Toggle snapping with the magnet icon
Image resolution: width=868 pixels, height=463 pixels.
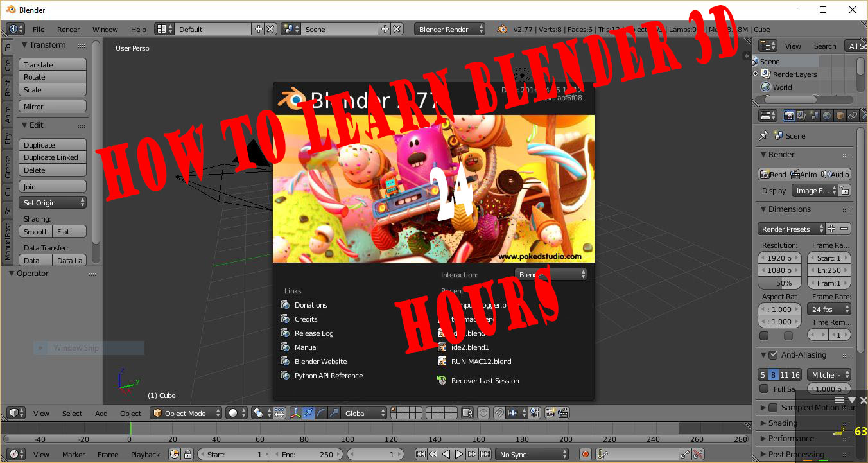[x=499, y=413]
